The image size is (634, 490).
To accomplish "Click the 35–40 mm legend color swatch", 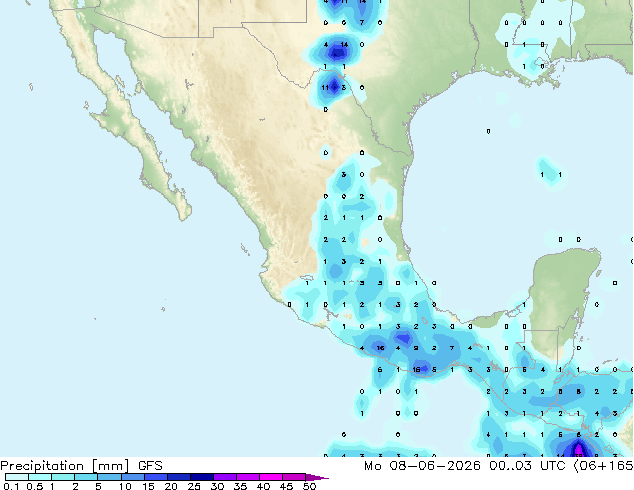I will pyautogui.click(x=247, y=477).
